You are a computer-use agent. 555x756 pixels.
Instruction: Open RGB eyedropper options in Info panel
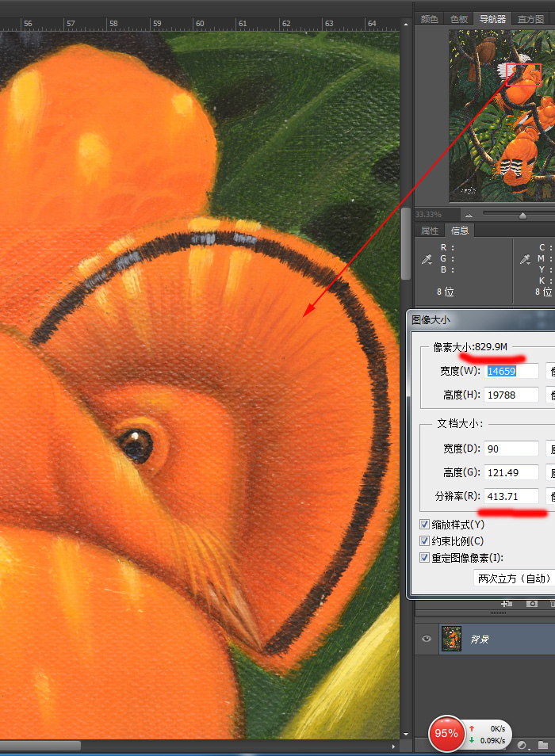(427, 259)
